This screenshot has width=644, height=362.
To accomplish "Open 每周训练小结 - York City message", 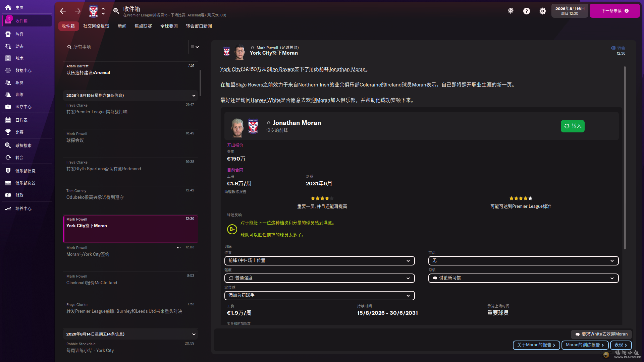I will tap(130, 347).
